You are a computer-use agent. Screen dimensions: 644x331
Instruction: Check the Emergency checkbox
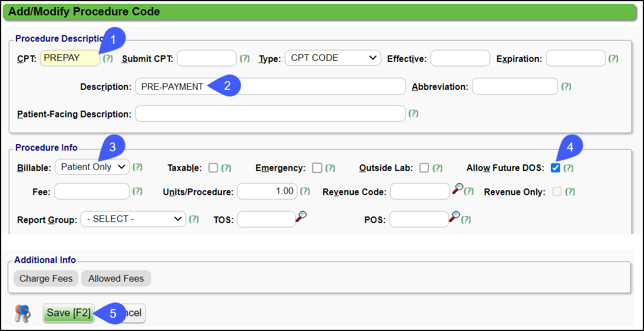tap(317, 168)
